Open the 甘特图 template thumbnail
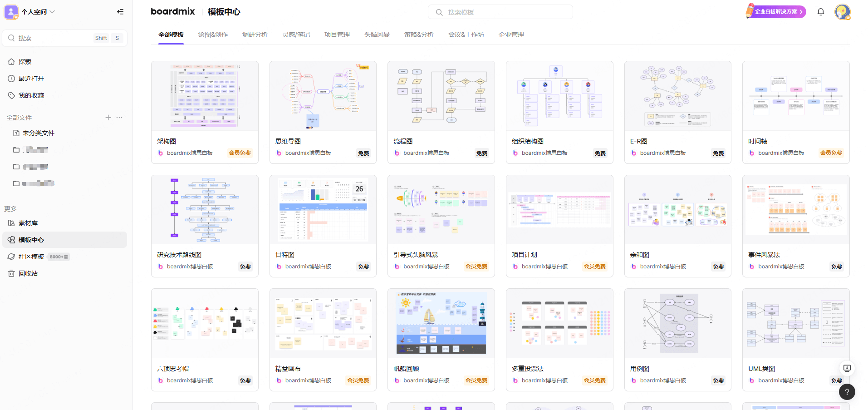The image size is (868, 410). click(323, 210)
